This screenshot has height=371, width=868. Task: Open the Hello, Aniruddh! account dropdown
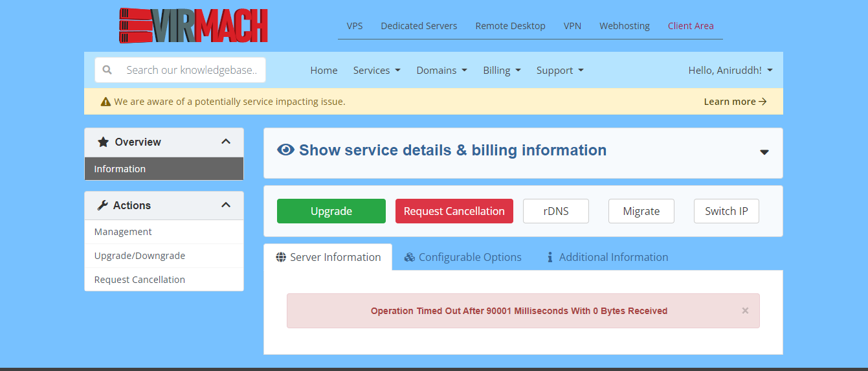tap(730, 70)
